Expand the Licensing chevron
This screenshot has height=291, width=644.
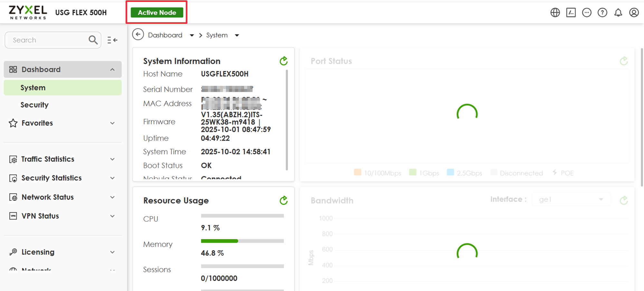(112, 252)
